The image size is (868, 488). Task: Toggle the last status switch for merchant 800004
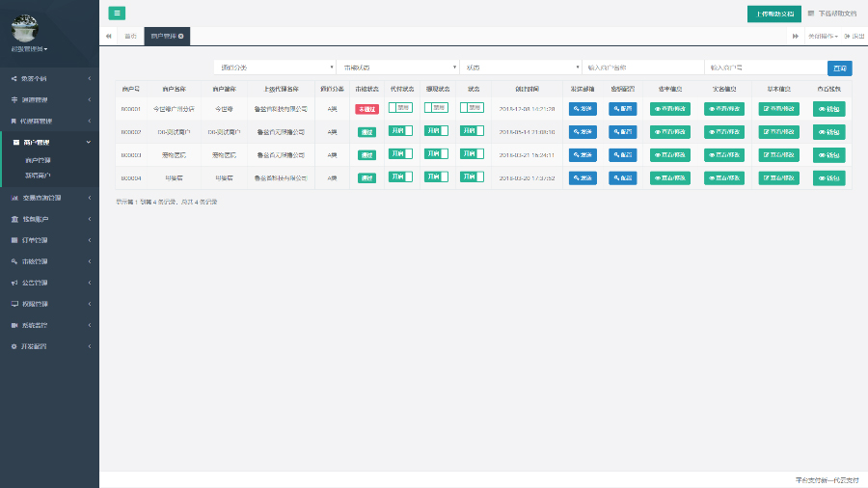coord(472,177)
